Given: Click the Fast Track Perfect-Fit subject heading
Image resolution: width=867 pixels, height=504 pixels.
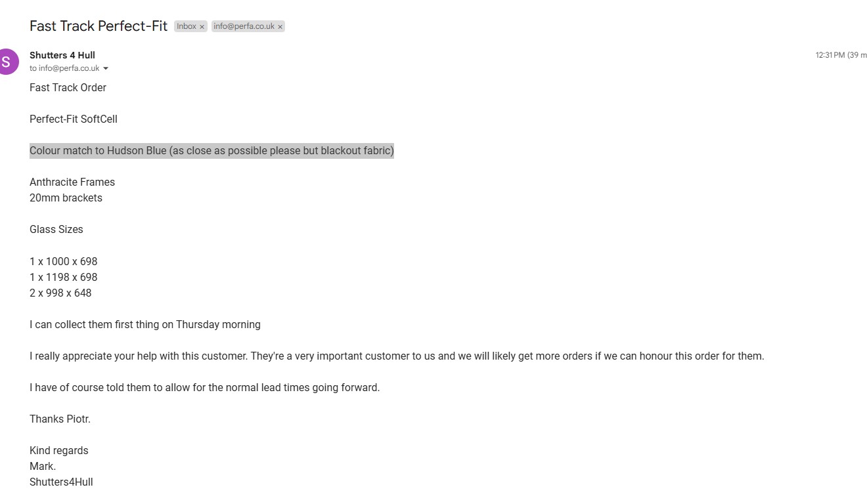Looking at the screenshot, I should (99, 26).
